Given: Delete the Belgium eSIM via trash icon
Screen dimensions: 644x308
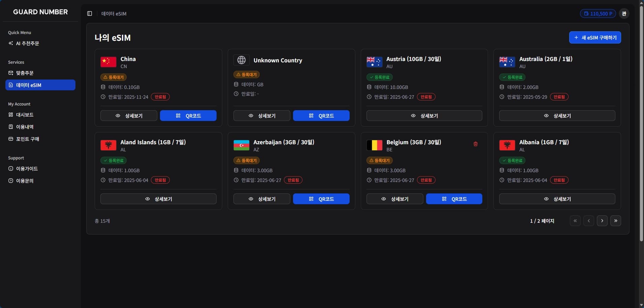Looking at the screenshot, I should pyautogui.click(x=475, y=144).
